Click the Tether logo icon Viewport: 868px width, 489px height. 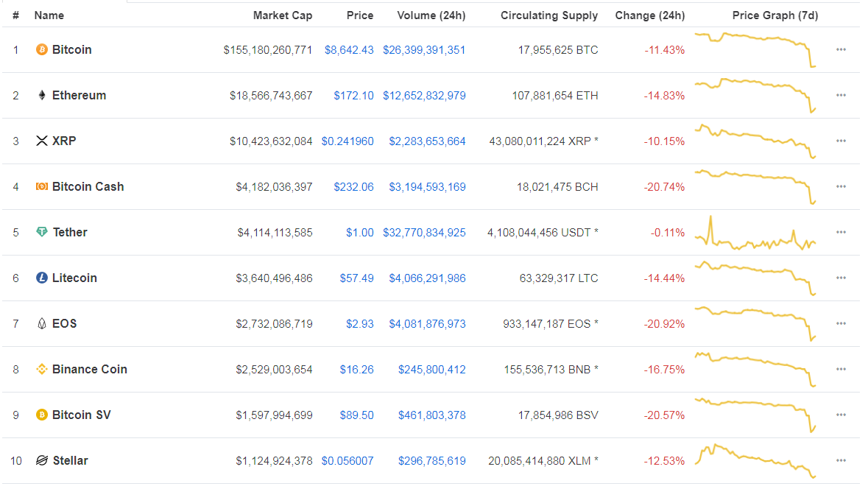pyautogui.click(x=41, y=232)
